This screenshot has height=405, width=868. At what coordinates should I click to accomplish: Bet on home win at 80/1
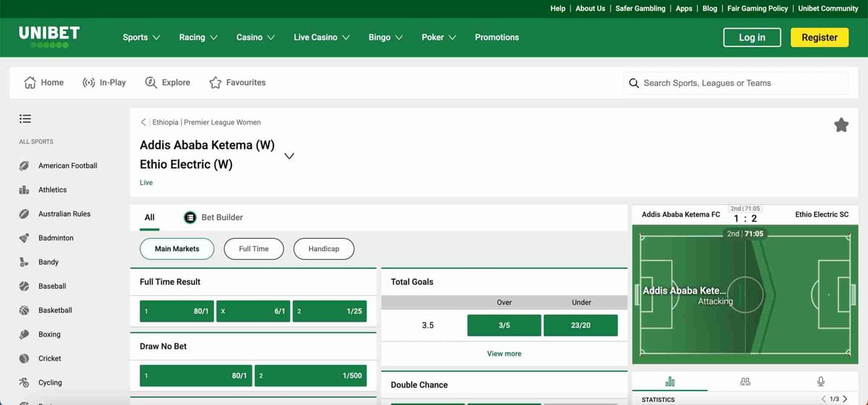[x=176, y=311]
